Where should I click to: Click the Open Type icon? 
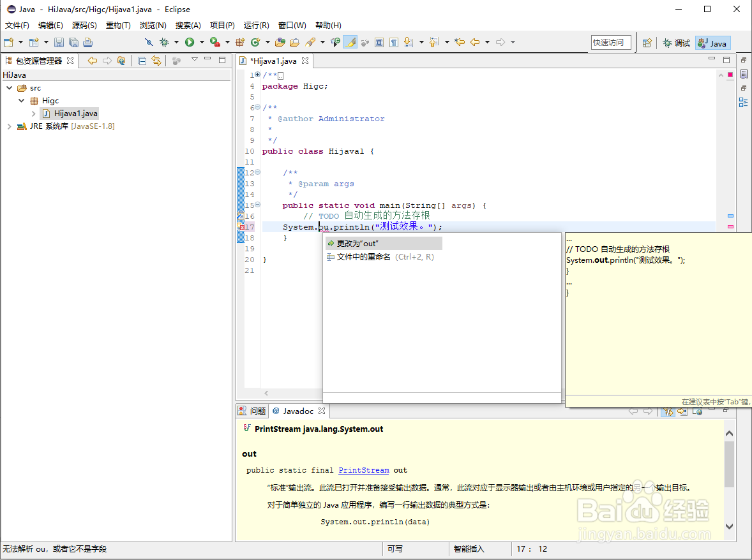(280, 42)
